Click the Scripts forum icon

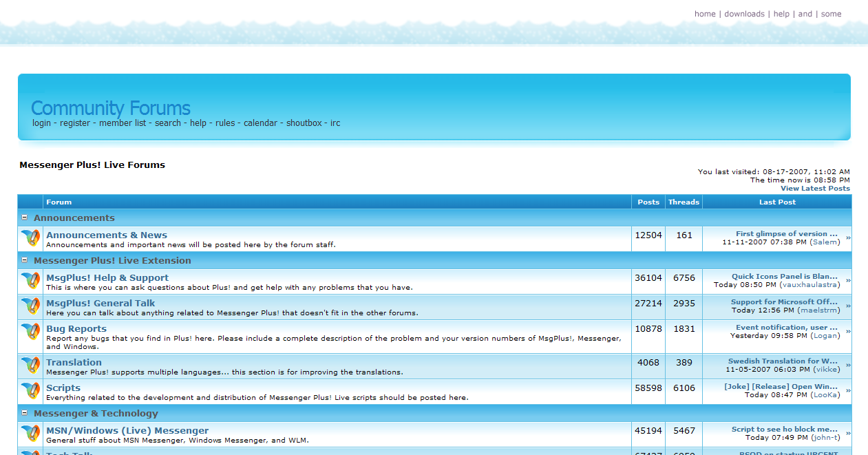click(x=30, y=391)
